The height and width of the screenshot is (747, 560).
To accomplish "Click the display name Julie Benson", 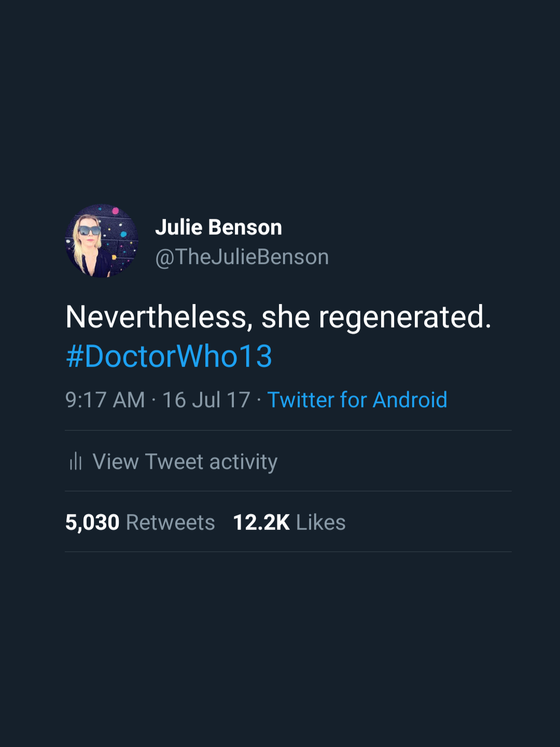I will (218, 227).
